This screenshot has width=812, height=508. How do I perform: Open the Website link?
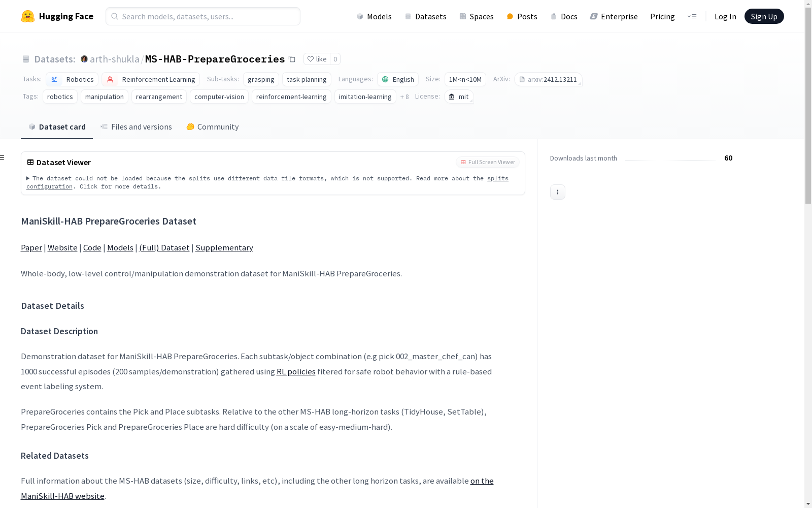pos(62,248)
